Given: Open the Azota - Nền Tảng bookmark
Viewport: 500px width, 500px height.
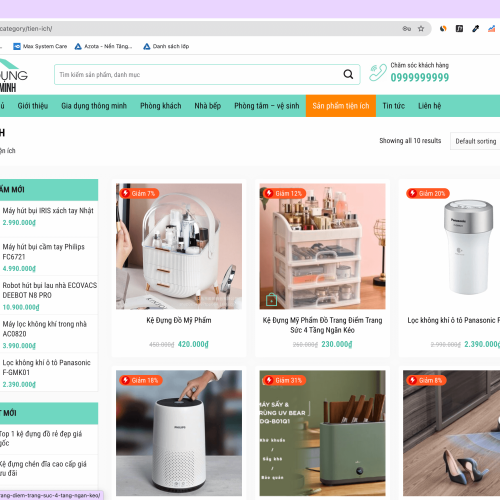Looking at the screenshot, I should pos(103,46).
